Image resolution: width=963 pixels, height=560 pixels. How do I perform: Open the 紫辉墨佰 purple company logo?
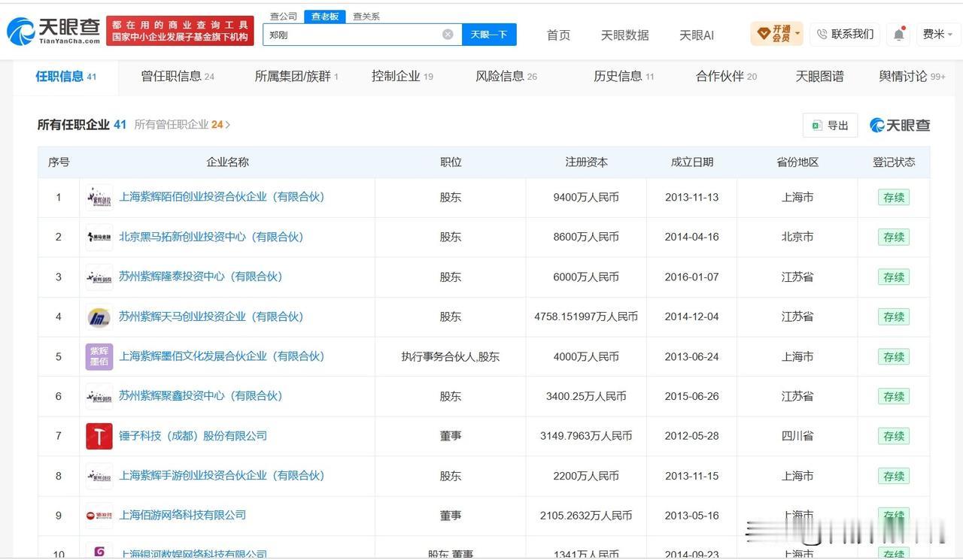(99, 357)
